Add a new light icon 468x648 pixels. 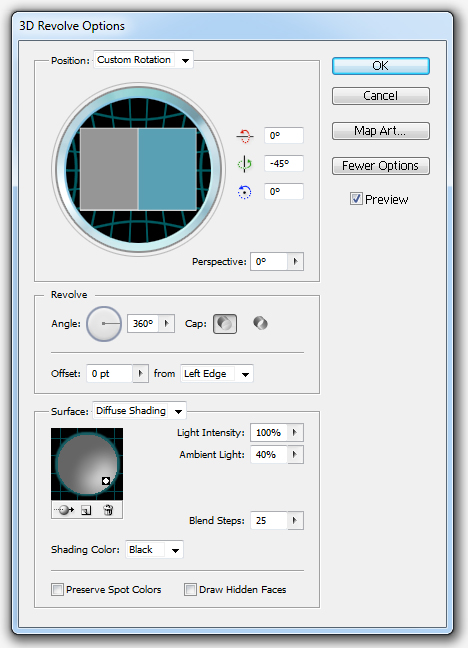click(x=86, y=510)
